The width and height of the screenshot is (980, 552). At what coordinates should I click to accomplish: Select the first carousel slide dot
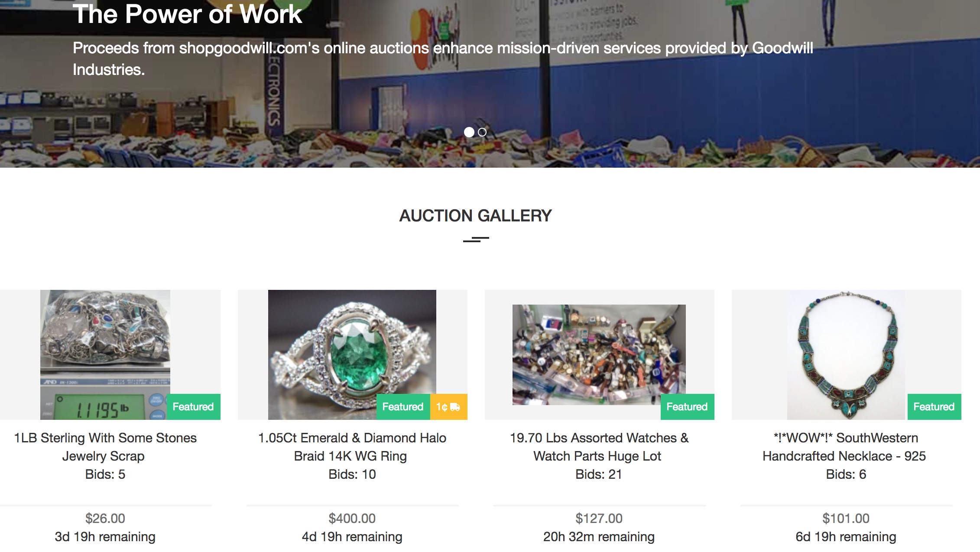469,132
